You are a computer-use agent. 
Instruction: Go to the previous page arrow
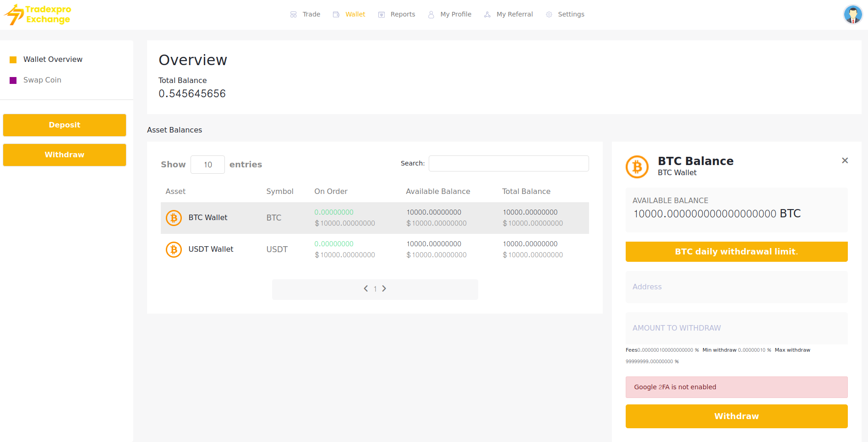point(366,289)
